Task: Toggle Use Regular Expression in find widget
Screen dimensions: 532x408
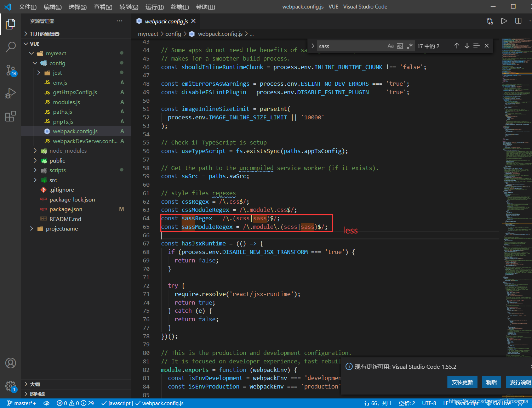Action: (x=410, y=46)
